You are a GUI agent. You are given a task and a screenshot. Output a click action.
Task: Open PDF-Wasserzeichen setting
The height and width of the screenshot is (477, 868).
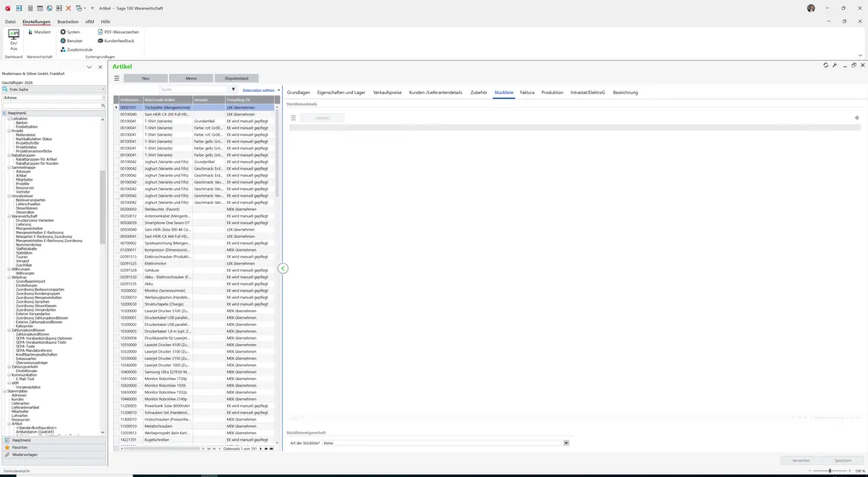point(119,32)
